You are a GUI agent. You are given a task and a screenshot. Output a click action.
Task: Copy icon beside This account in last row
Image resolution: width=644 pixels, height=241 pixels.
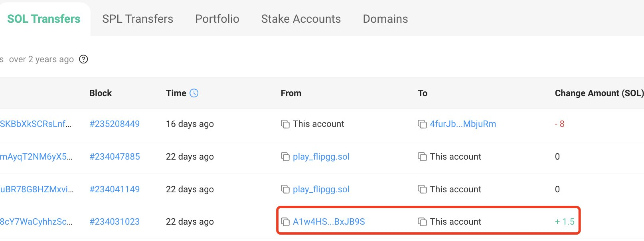pyautogui.click(x=422, y=222)
